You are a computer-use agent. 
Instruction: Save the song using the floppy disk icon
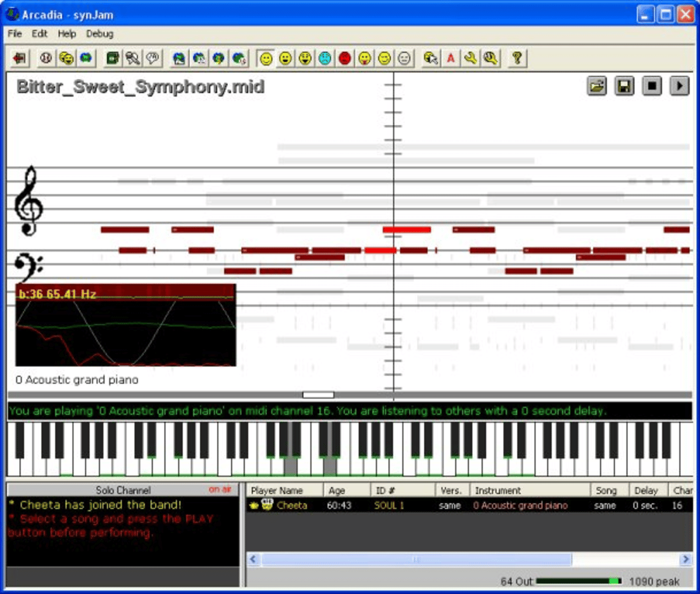coord(624,86)
